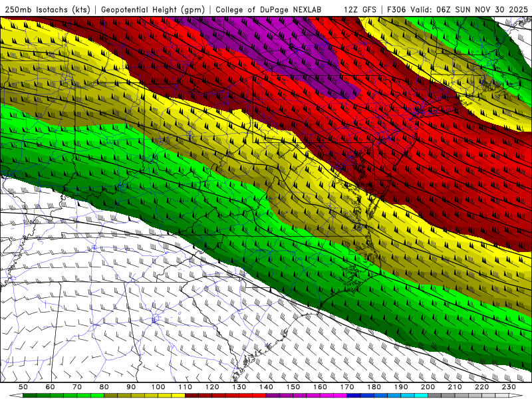Click the 210 value on the color scale
Screen dimensions: 532x399
click(455, 387)
